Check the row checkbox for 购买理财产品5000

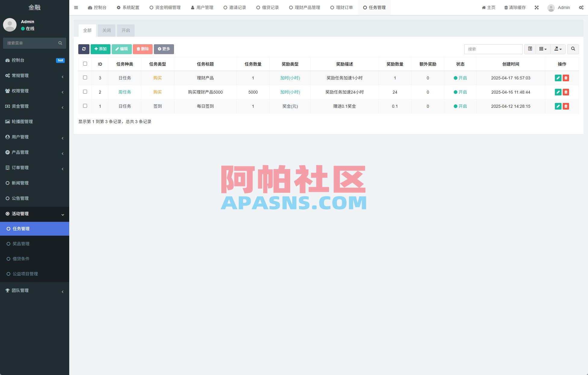[85, 92]
